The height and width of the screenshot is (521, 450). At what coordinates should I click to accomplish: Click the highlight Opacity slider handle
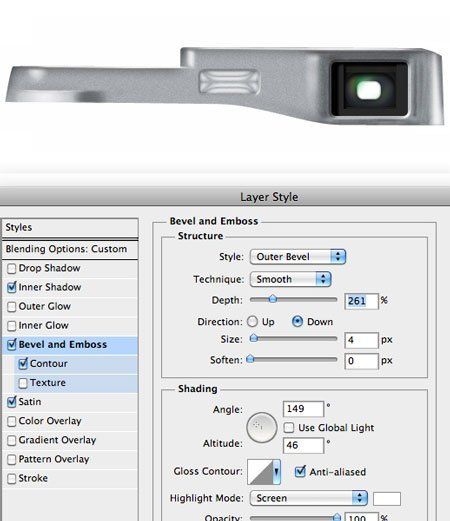click(337, 517)
